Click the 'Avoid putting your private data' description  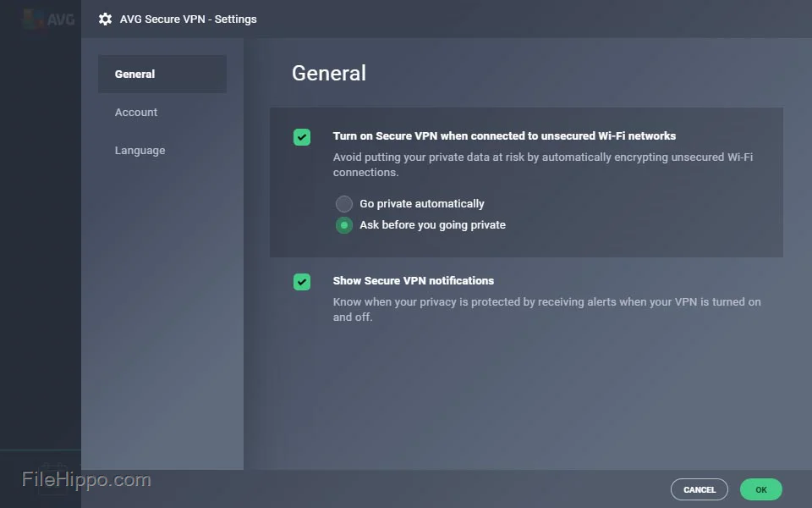point(543,164)
